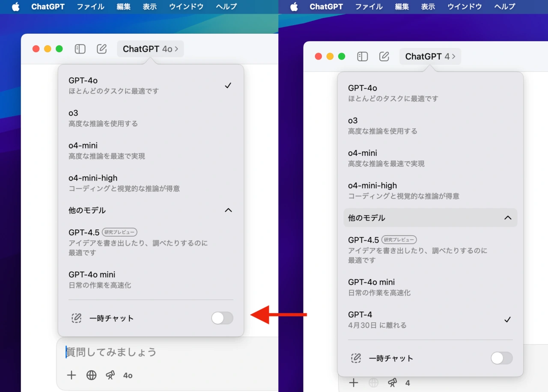Click the temporary chat pencil icon

[76, 318]
